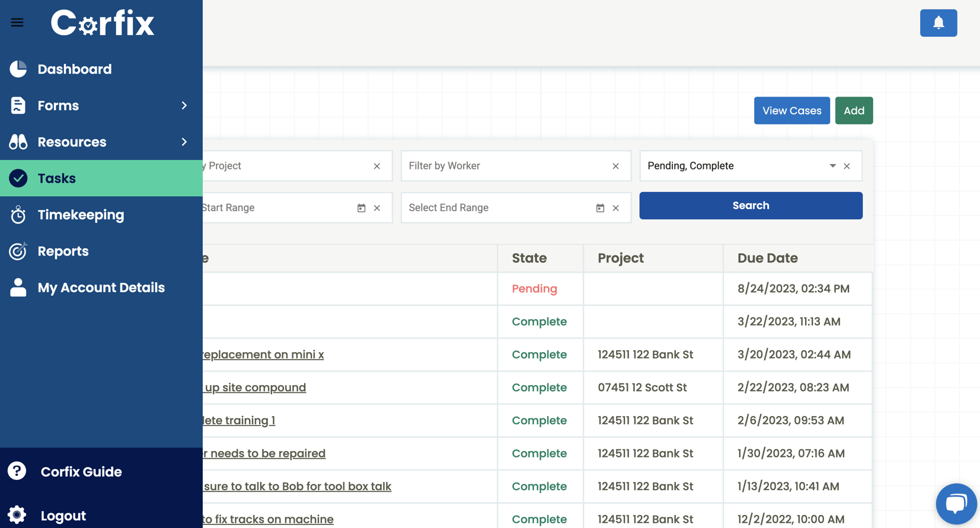Image resolution: width=980 pixels, height=528 pixels.
Task: Click the green Add button
Action: (854, 111)
